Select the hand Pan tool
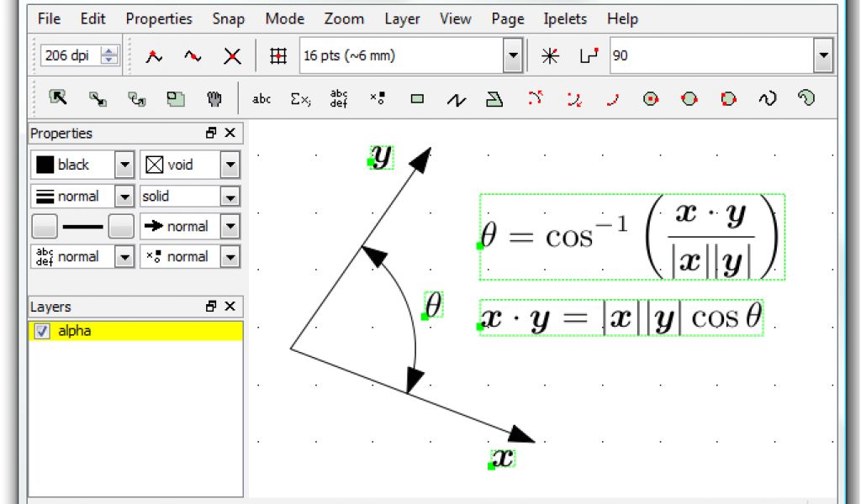Image resolution: width=861 pixels, height=504 pixels. tap(214, 99)
